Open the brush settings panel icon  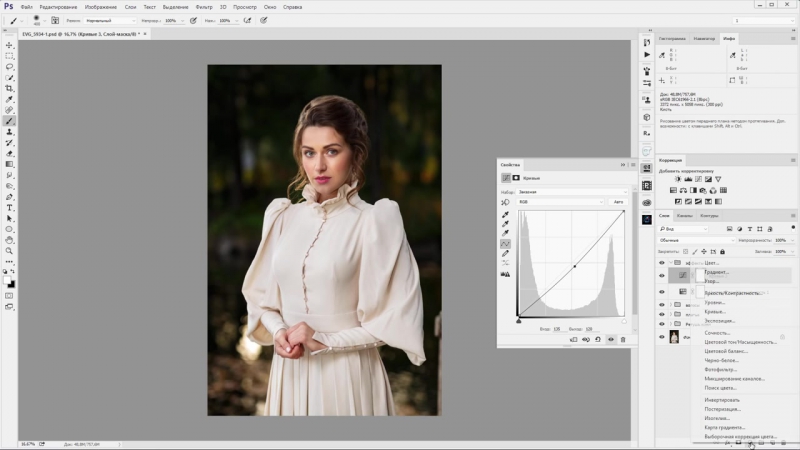[55, 20]
